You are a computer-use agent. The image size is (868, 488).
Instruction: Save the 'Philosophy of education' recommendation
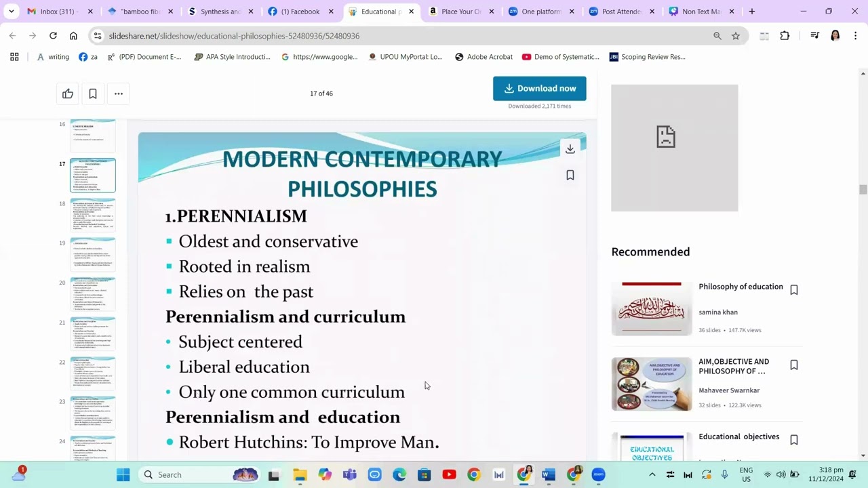click(x=794, y=290)
